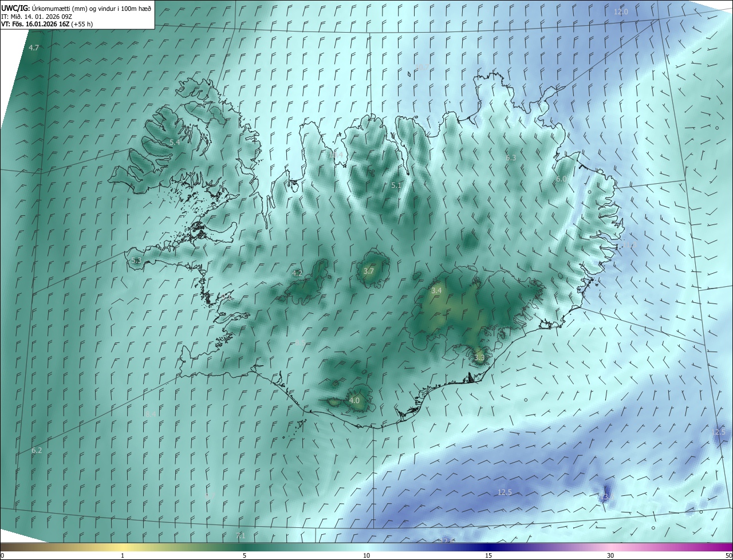Click the "4.2" value label
This screenshot has width=733, height=560.
tap(297, 274)
